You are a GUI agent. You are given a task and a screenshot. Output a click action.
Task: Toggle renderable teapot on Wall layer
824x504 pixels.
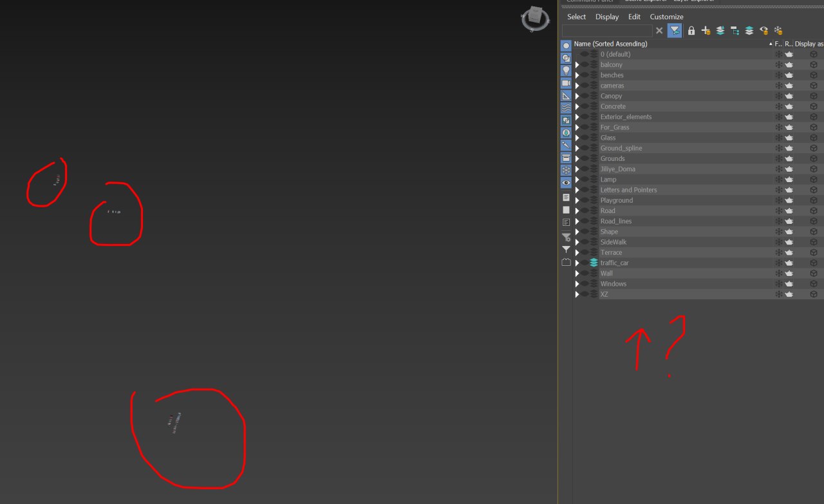pos(789,274)
